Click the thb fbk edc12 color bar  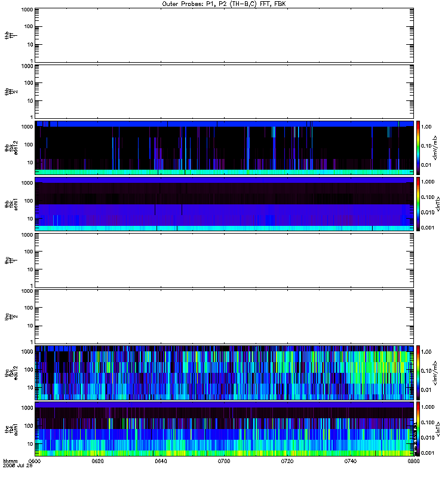click(418, 148)
